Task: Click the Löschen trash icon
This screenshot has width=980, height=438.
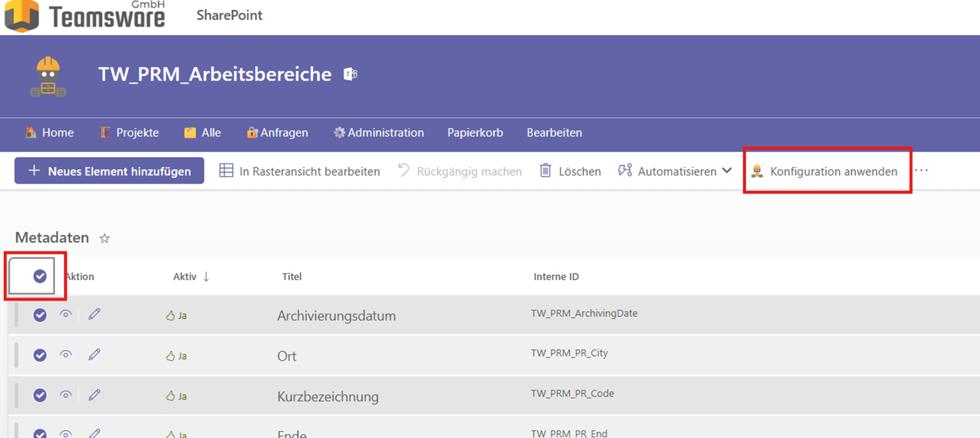Action: click(545, 171)
